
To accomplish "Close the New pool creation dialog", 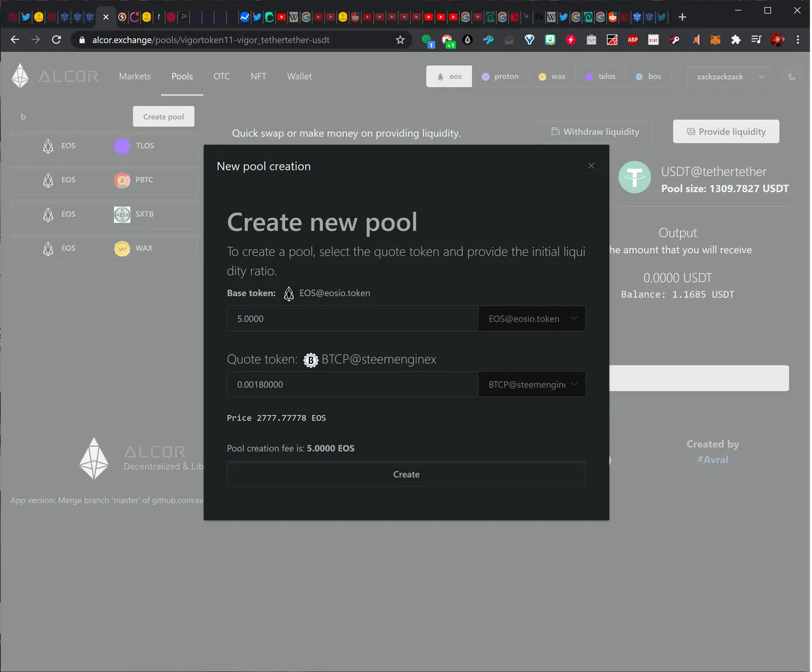I will (591, 165).
